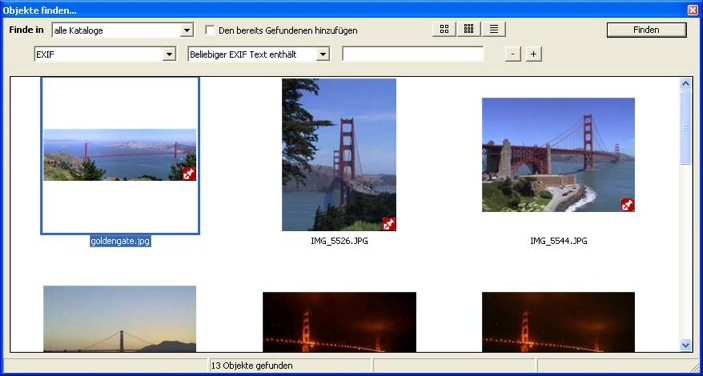Click pin icon on IMG_5544.JPG thumbnail
The image size is (703, 376).
click(x=628, y=205)
